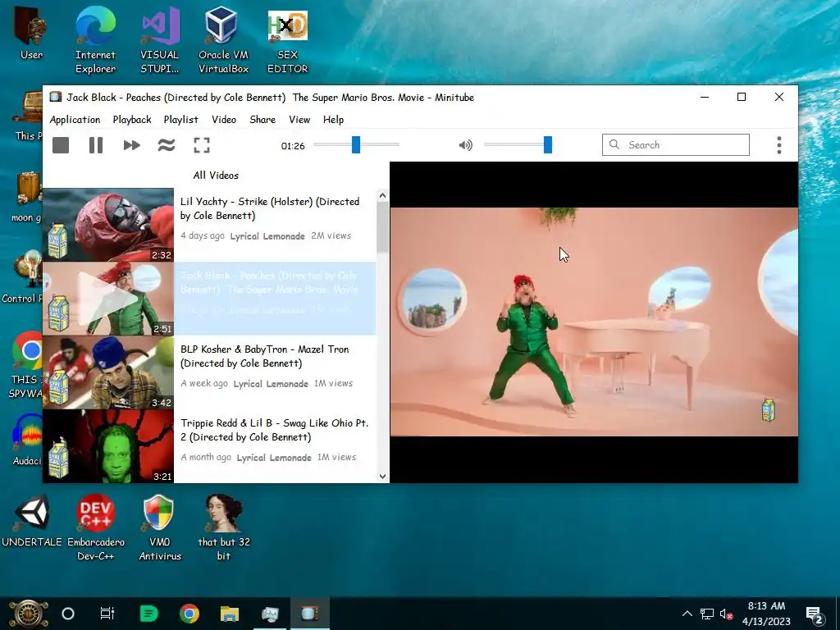Adjust the volume slider handle
Viewport: 840px width, 630px height.
click(x=547, y=144)
